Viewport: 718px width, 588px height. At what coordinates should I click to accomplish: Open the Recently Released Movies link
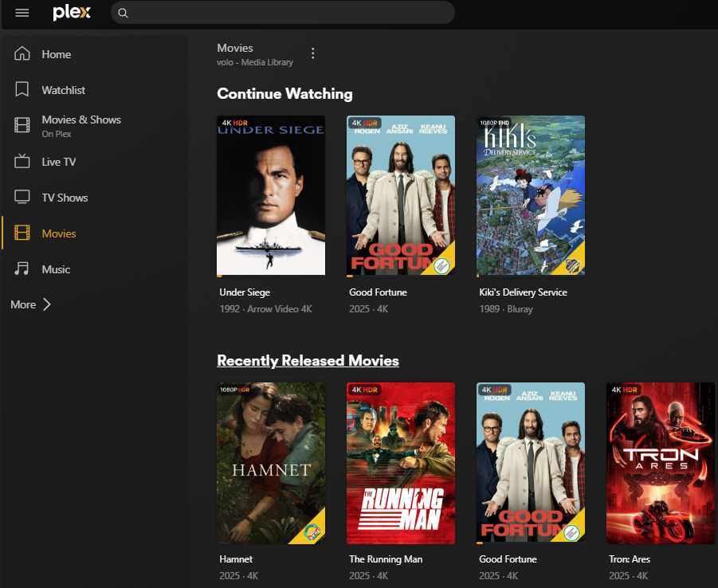coord(308,360)
